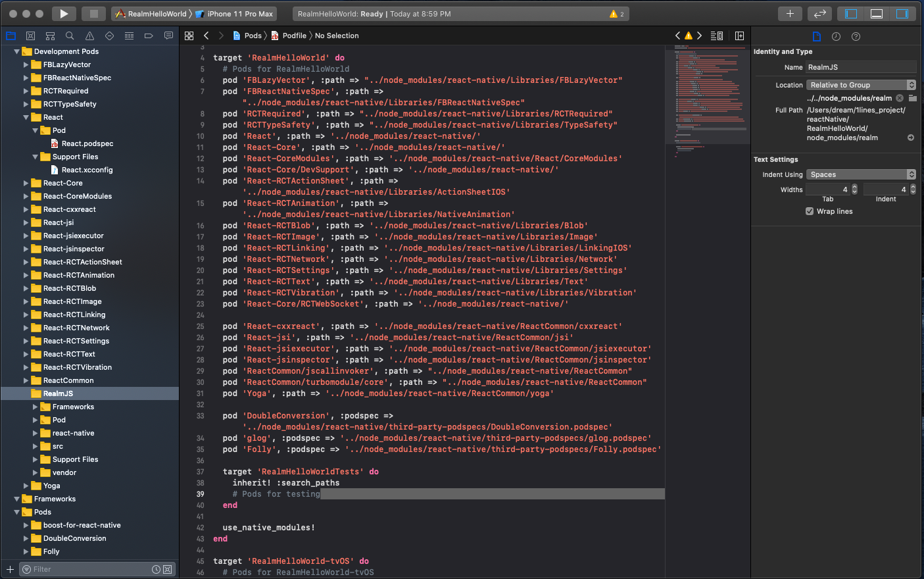Open the Project navigator tab
The image size is (924, 579).
[x=11, y=36]
